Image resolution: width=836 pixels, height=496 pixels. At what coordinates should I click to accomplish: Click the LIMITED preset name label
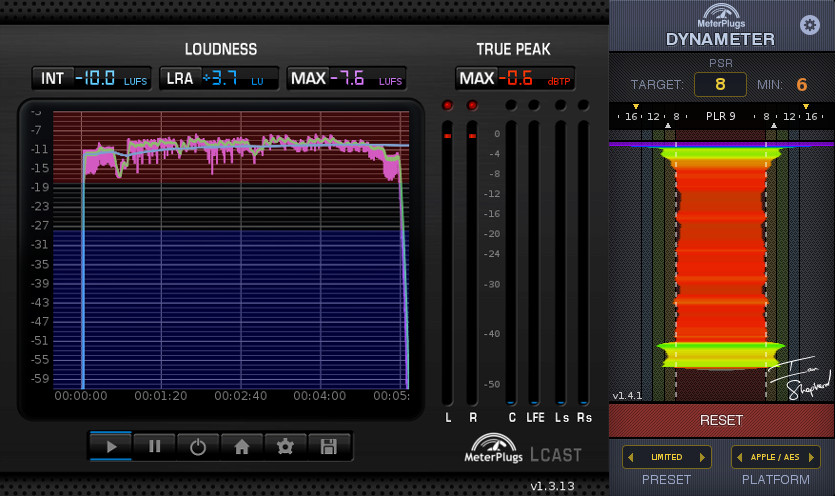[x=666, y=457]
